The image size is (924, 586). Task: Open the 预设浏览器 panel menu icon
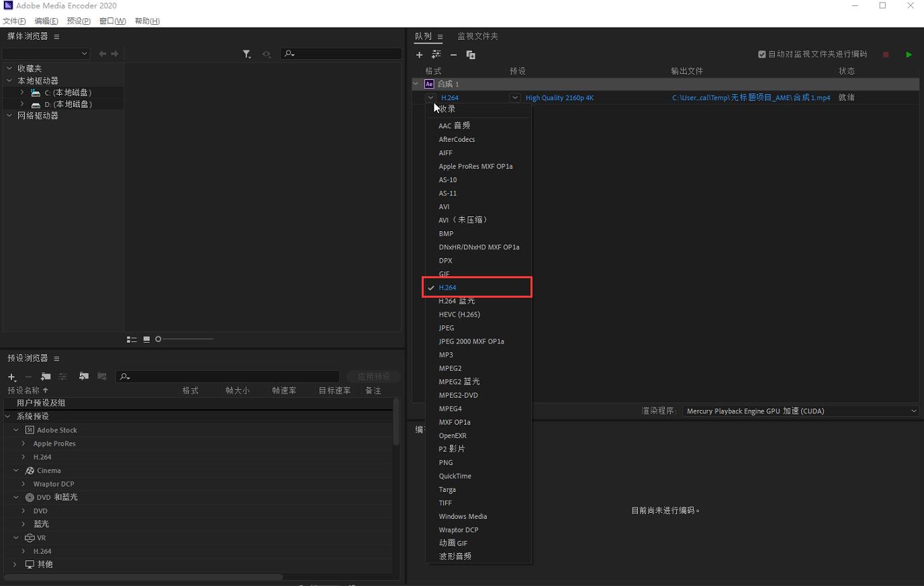(x=56, y=359)
